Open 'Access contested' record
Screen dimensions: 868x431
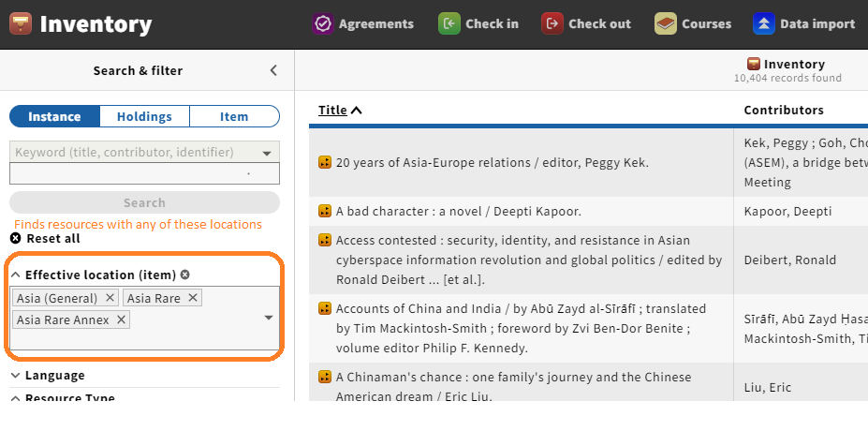pos(529,260)
